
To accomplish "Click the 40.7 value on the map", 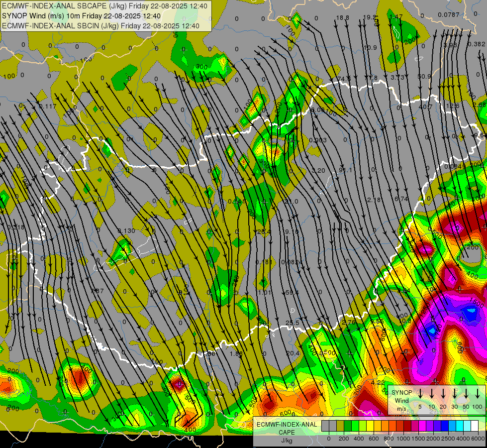I will tap(425, 107).
